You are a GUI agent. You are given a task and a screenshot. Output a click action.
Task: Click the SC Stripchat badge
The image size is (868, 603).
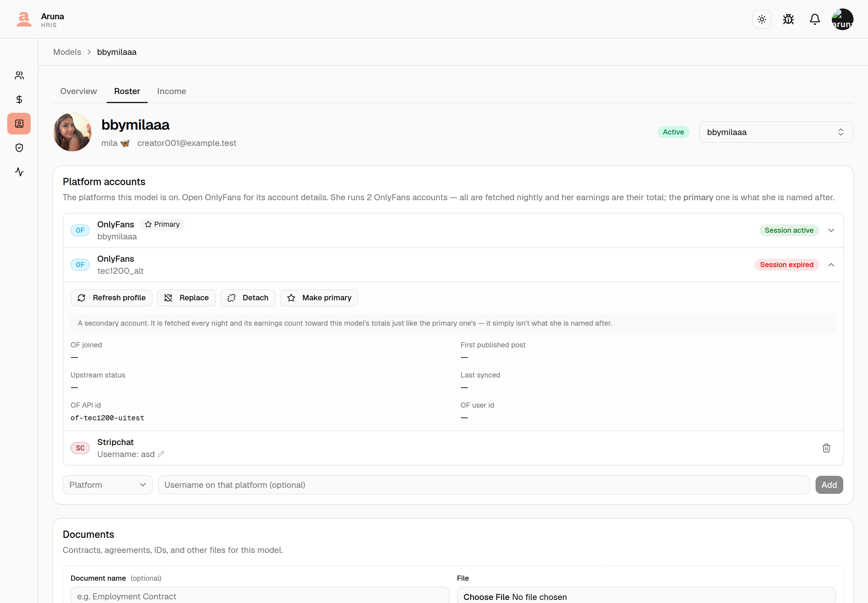pyautogui.click(x=80, y=448)
